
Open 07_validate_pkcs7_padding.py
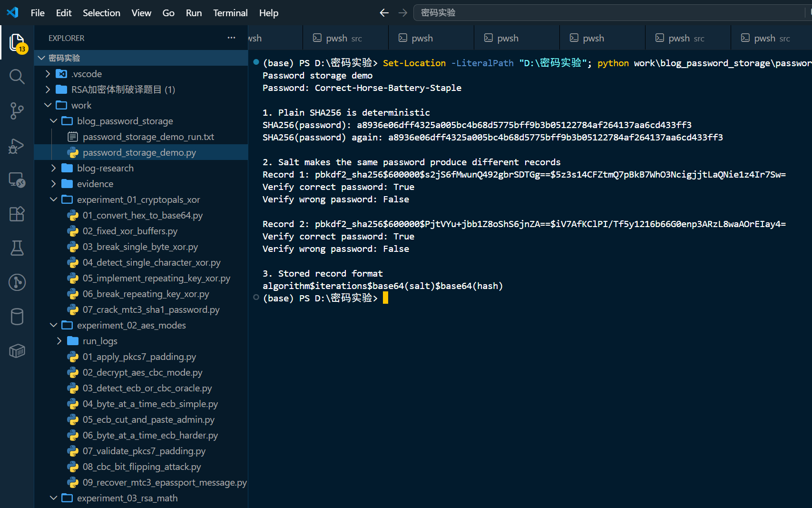[x=141, y=451]
